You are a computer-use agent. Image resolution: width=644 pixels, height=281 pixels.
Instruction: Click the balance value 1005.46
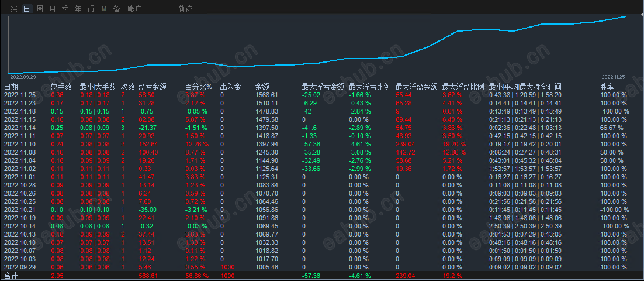point(266,267)
